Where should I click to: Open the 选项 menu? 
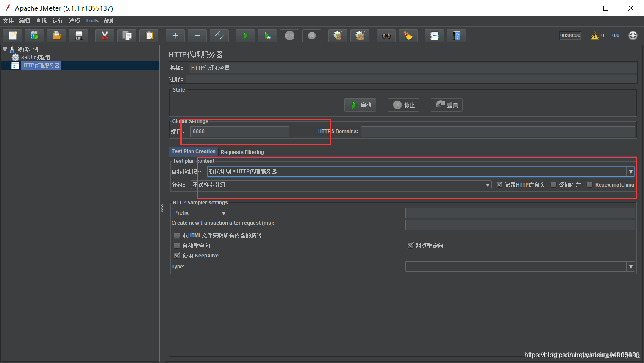tap(74, 21)
